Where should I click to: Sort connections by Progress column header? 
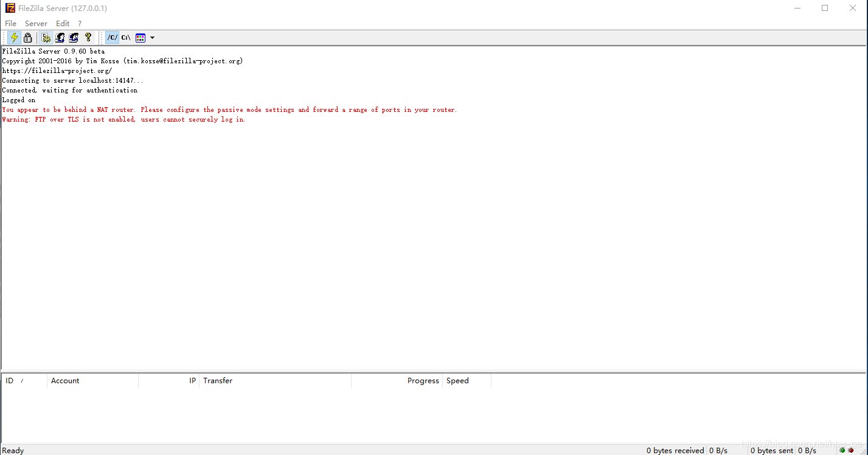pyautogui.click(x=397, y=381)
